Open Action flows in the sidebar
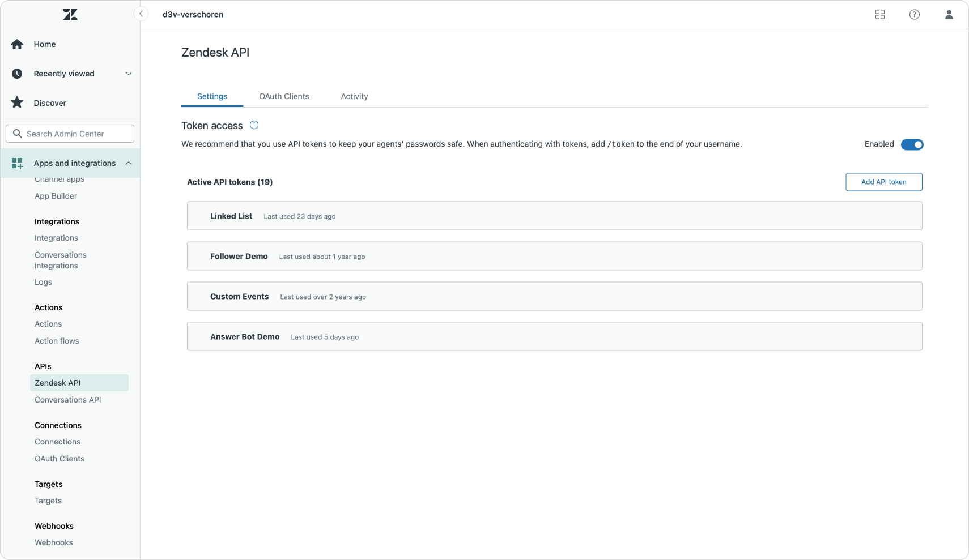This screenshot has height=560, width=969. pyautogui.click(x=57, y=341)
